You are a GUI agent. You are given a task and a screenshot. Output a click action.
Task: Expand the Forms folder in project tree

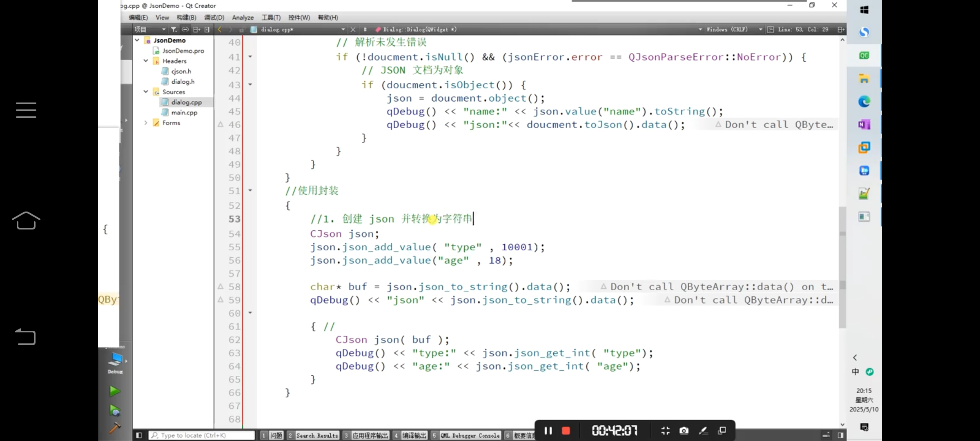point(146,122)
